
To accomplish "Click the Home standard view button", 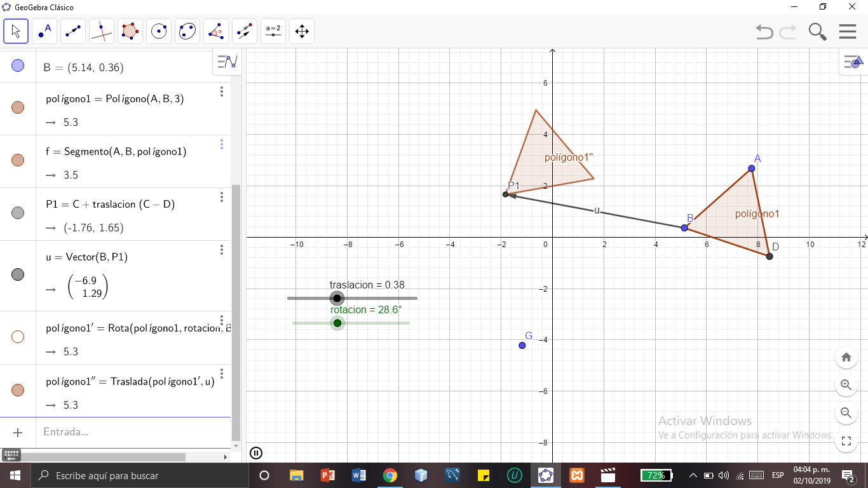I will [x=846, y=357].
